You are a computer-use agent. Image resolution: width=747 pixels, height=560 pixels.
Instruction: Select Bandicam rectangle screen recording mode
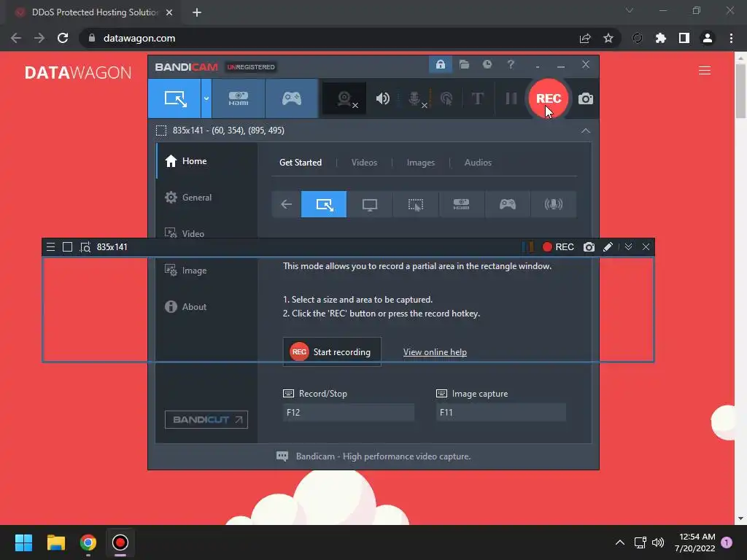click(174, 98)
